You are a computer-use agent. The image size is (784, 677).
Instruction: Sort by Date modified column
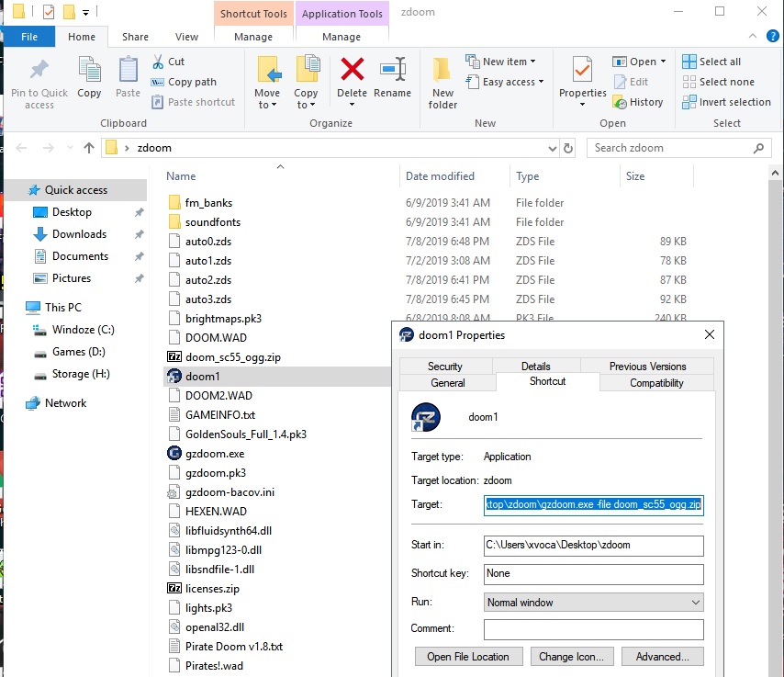point(440,176)
